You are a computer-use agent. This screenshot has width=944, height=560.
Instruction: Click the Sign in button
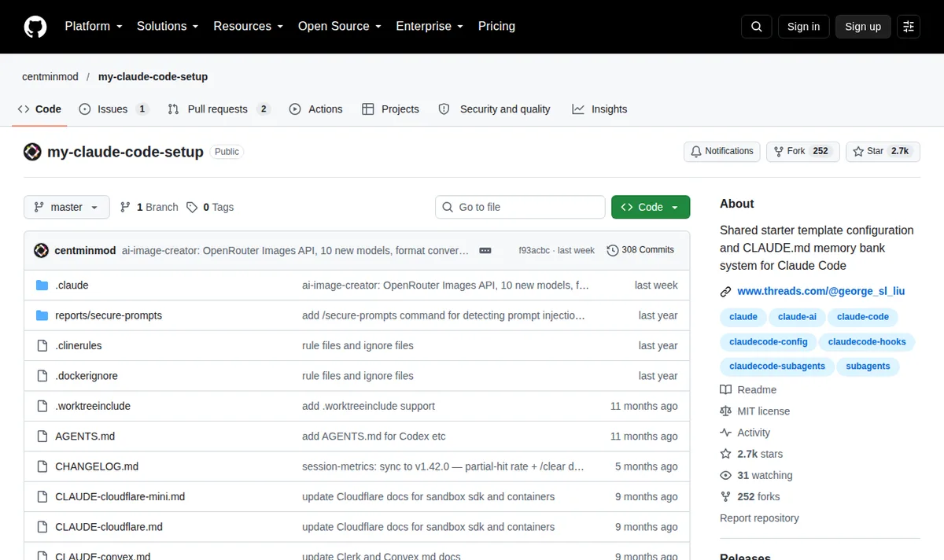tap(803, 27)
